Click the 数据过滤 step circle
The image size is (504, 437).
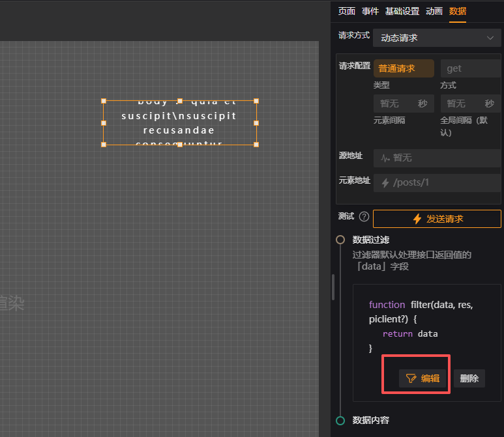(x=340, y=240)
